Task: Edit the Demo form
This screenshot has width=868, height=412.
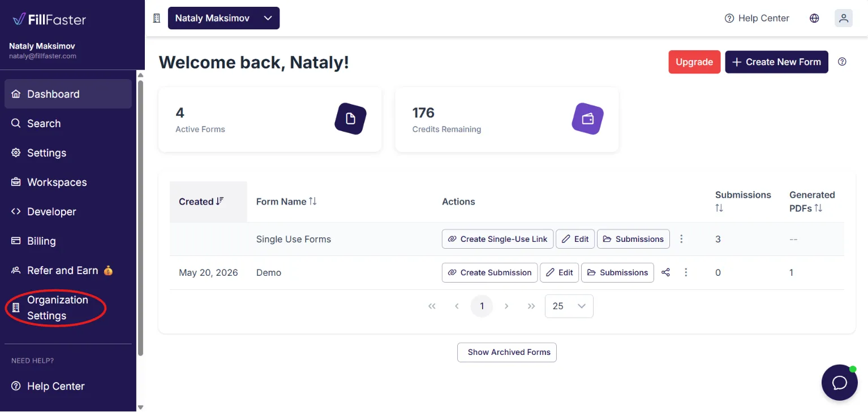Action: (x=559, y=272)
